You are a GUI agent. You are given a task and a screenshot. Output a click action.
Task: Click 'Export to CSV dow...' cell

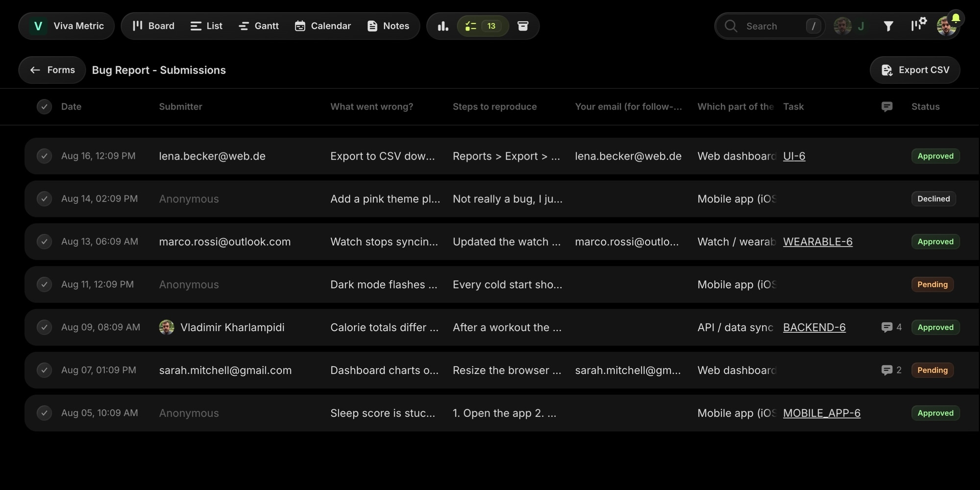(383, 156)
